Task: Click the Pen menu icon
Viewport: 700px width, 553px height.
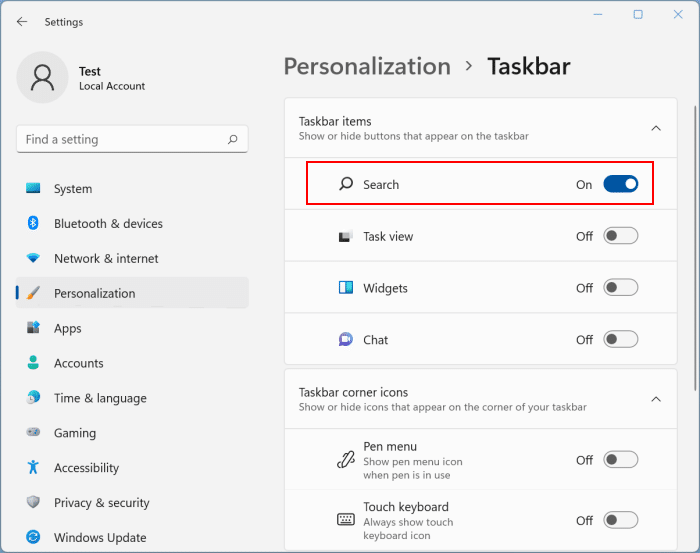Action: tap(346, 460)
